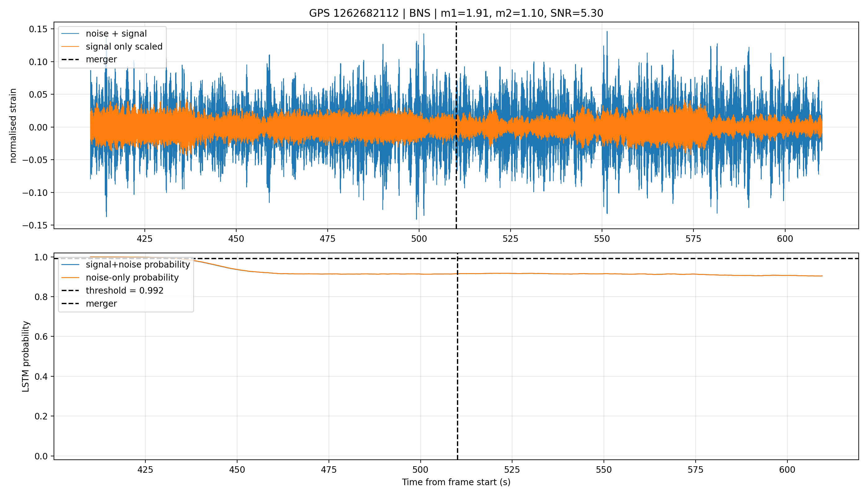Image resolution: width=868 pixels, height=496 pixels.
Task: Click 'signal+noise probability' legend entry
Action: click(x=126, y=265)
